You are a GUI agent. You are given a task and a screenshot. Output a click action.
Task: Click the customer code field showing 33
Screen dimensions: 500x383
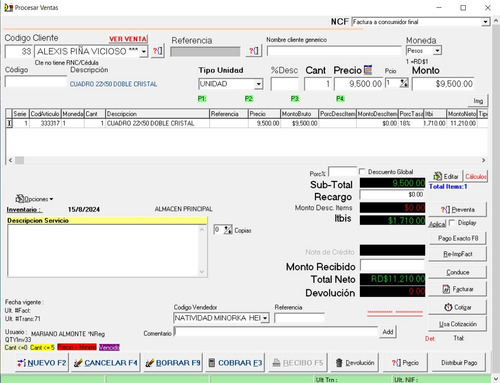coord(19,51)
